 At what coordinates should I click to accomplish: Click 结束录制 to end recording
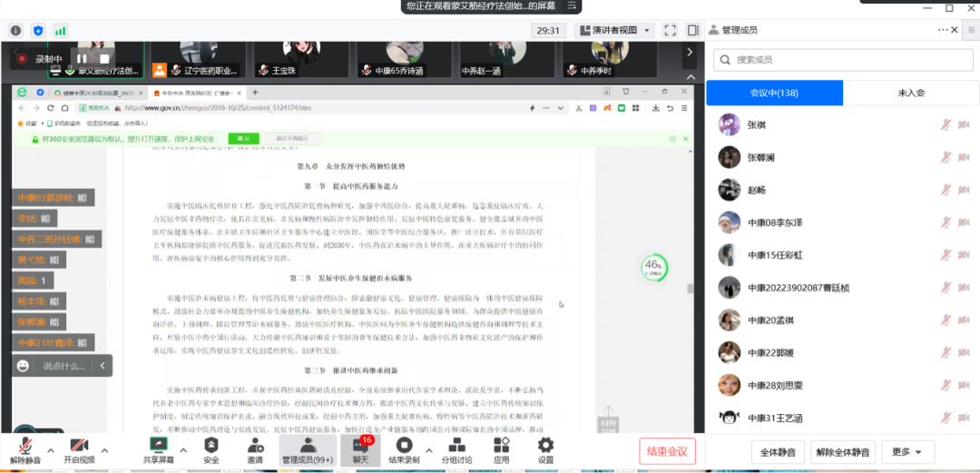[404, 450]
